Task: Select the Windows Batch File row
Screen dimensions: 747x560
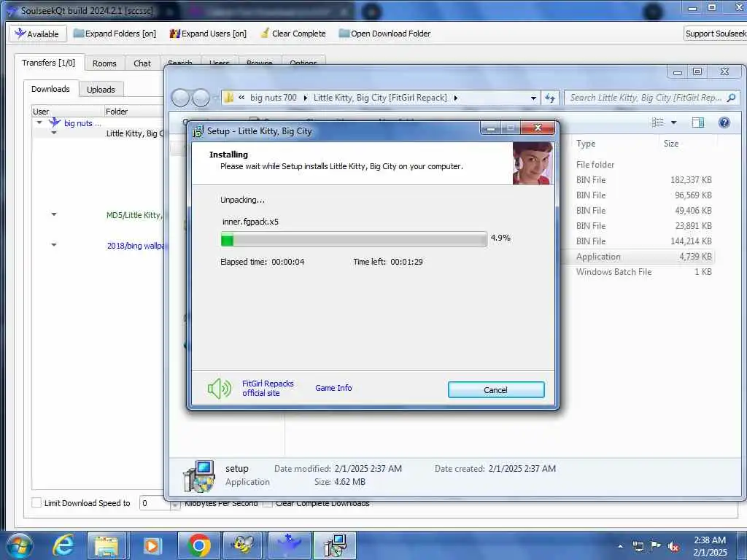Action: [644, 272]
